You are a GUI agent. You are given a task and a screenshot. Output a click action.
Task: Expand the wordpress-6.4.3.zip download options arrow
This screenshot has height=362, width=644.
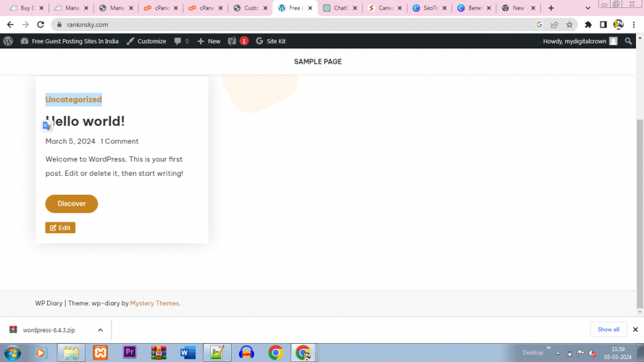click(x=100, y=329)
